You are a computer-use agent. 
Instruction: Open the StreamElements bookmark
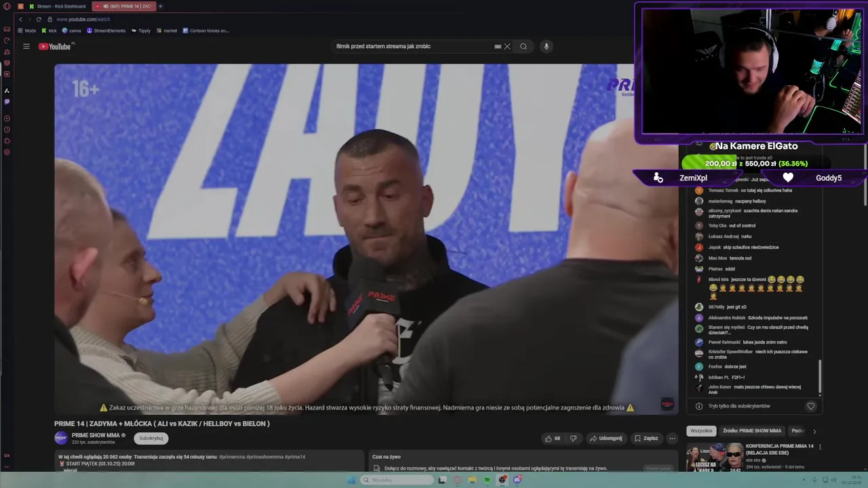pos(106,30)
